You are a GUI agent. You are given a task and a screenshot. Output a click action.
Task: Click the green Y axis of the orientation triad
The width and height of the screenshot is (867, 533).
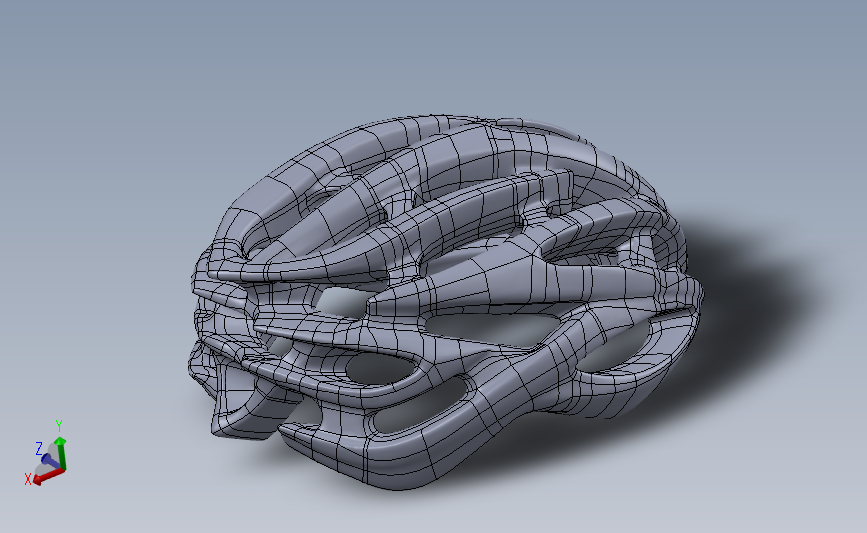(60, 453)
